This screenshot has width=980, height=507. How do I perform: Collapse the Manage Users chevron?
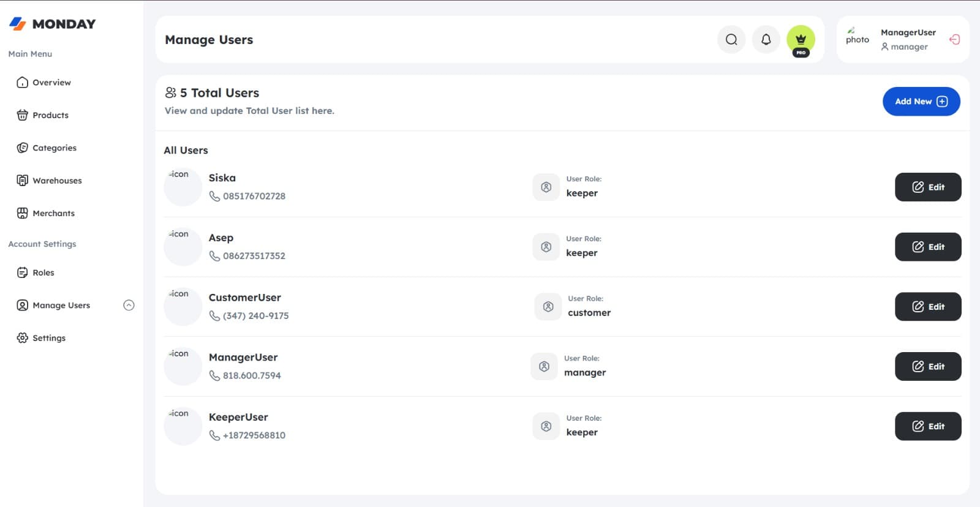coord(129,306)
